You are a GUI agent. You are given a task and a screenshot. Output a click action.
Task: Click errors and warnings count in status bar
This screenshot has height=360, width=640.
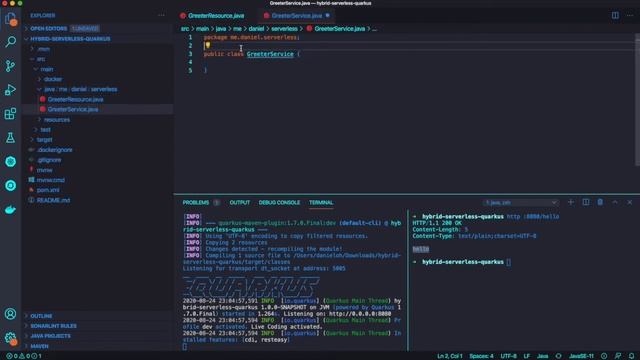pos(24,356)
